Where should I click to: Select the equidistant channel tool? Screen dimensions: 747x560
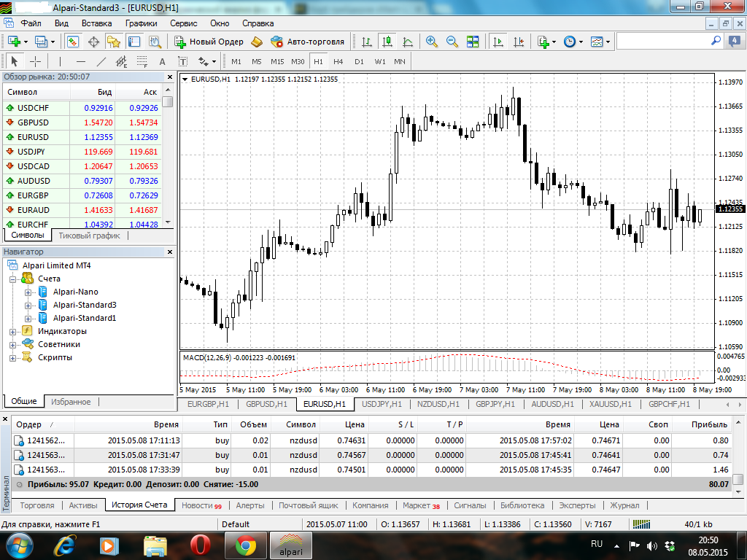pos(122,61)
